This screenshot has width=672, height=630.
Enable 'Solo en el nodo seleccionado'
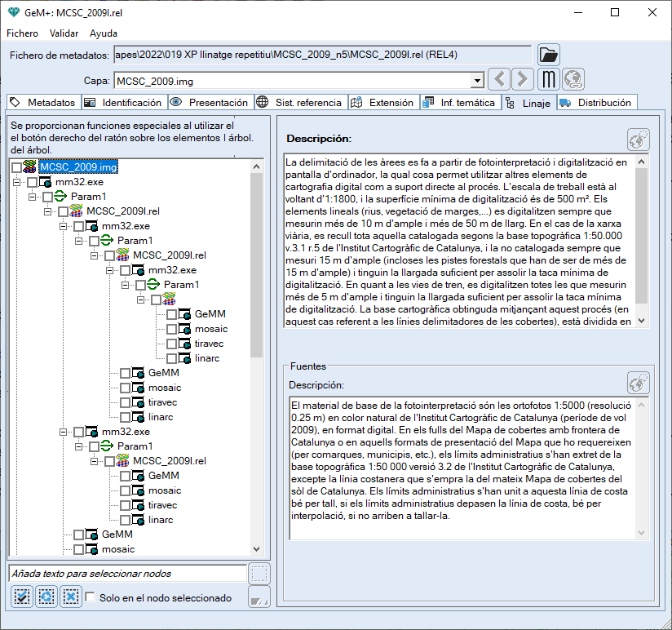click(x=91, y=597)
